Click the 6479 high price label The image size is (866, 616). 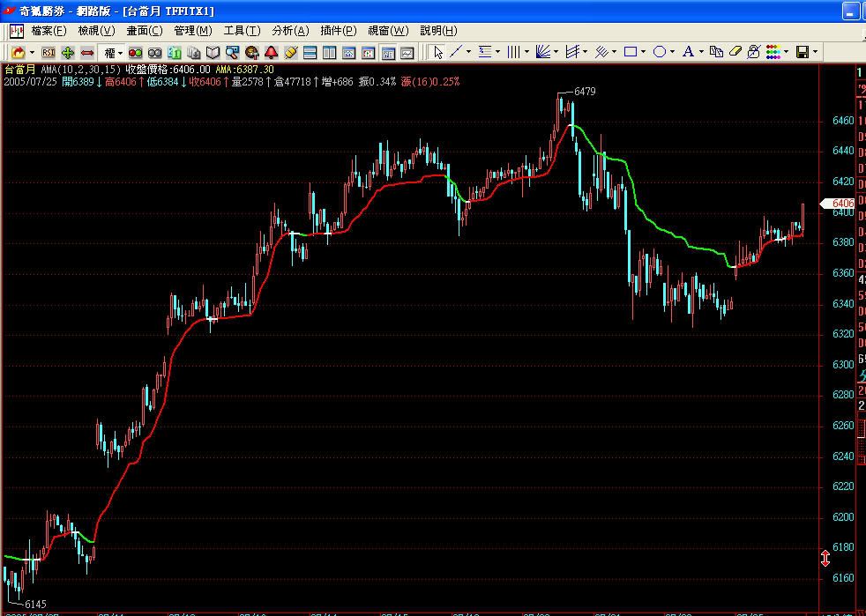pyautogui.click(x=585, y=92)
